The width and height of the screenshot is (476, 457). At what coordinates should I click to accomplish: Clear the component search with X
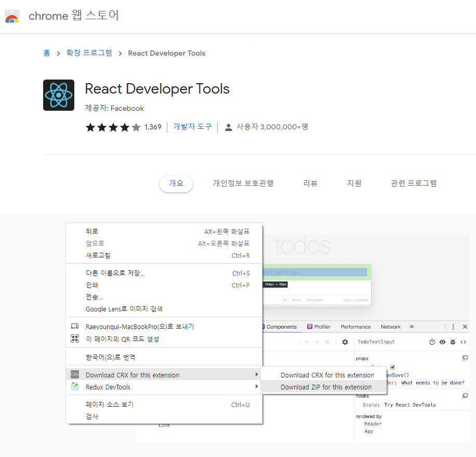click(327, 342)
